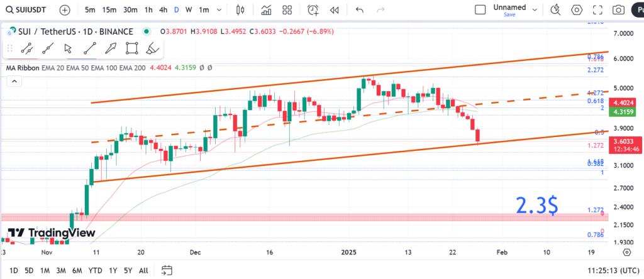Screen dimensions: 644x279
Task: Enter fullscreen mode
Action: [x=597, y=10]
